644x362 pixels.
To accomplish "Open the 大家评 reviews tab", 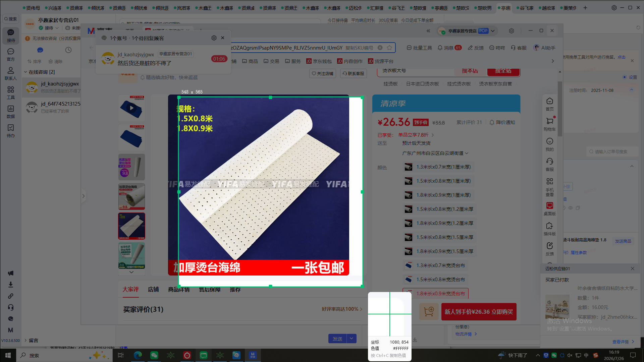I will [130, 289].
